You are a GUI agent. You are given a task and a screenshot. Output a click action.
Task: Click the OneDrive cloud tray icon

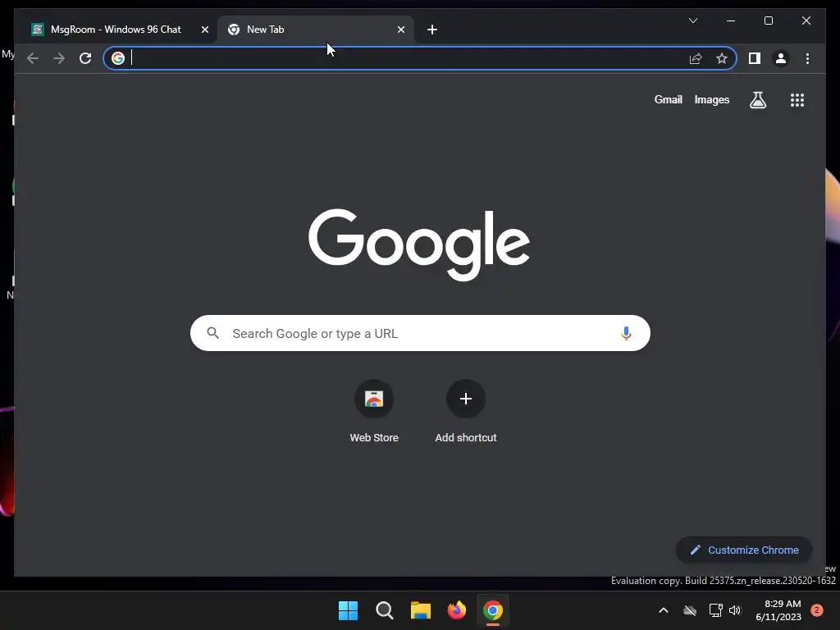coord(690,610)
